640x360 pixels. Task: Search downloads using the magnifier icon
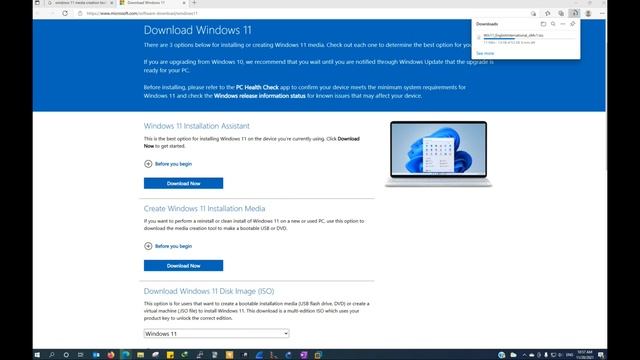tap(553, 24)
